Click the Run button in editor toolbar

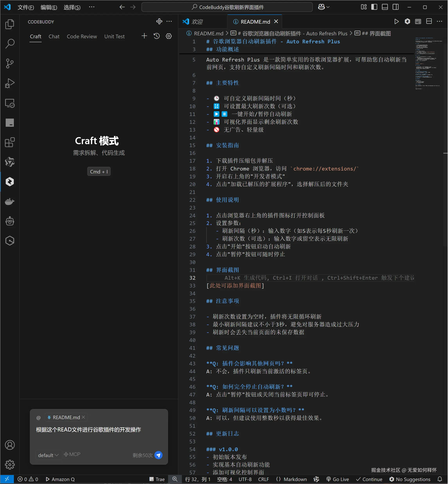click(396, 21)
